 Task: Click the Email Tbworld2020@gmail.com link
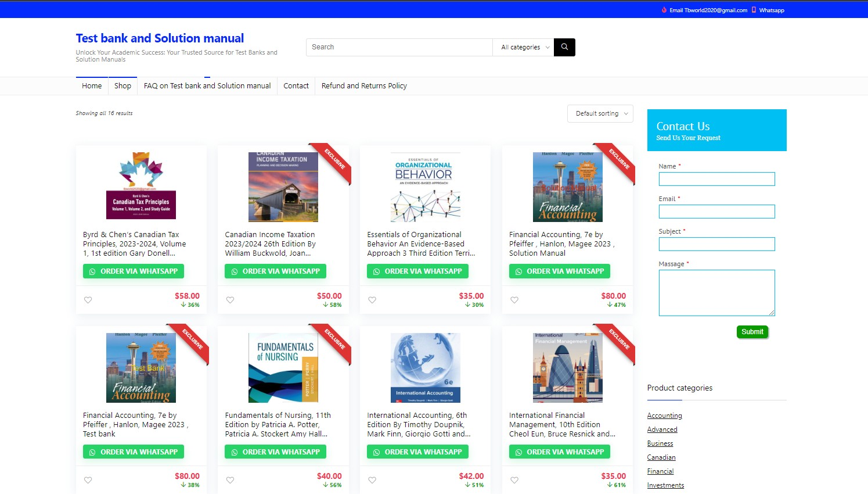click(x=708, y=10)
